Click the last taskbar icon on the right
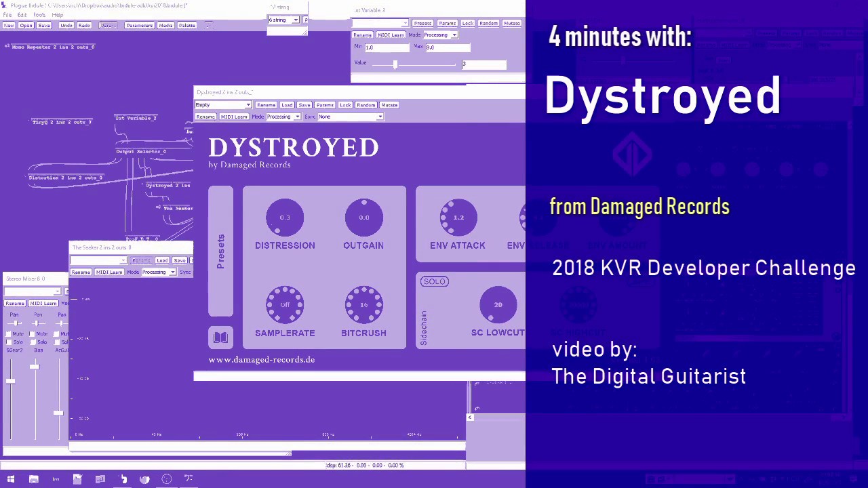868x488 pixels. click(189, 479)
